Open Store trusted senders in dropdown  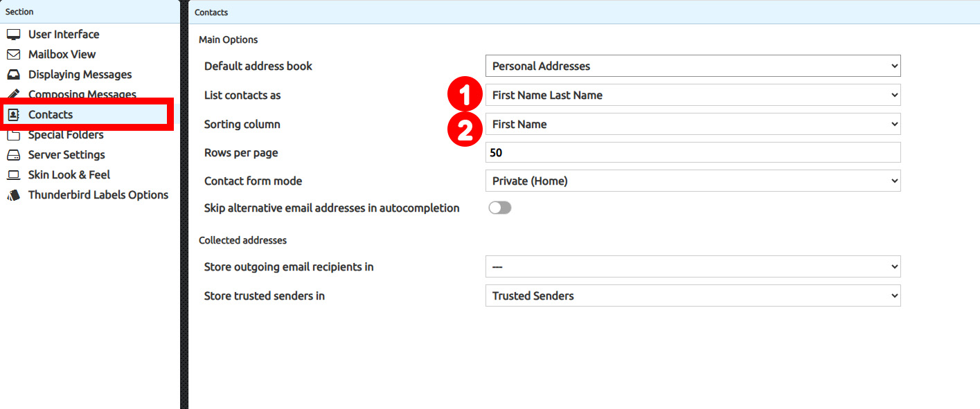tap(693, 296)
